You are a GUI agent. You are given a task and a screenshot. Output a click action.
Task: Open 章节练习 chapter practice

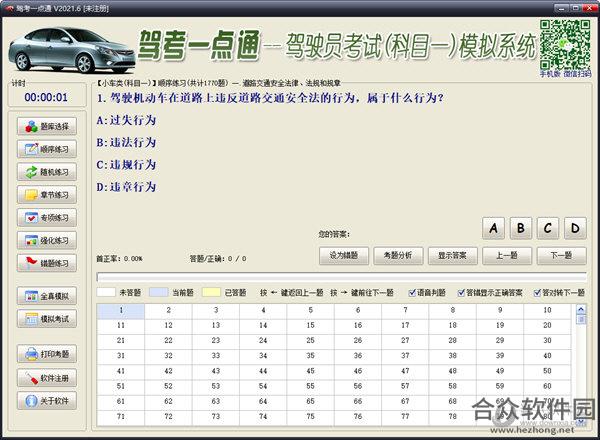[x=47, y=195]
